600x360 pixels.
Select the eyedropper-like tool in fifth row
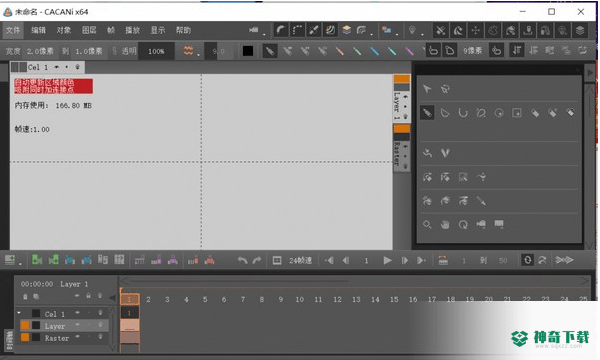click(481, 200)
